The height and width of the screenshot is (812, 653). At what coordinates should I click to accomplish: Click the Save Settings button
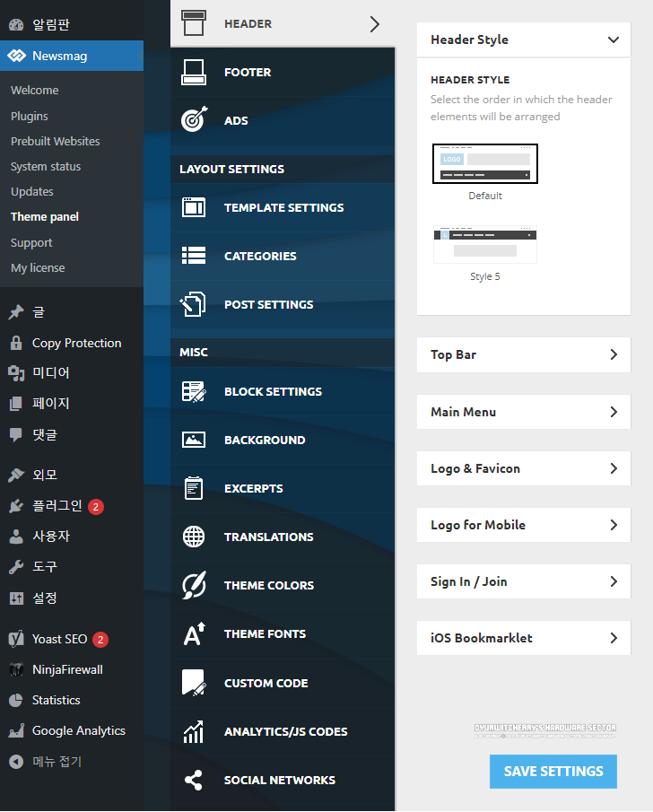coord(553,772)
